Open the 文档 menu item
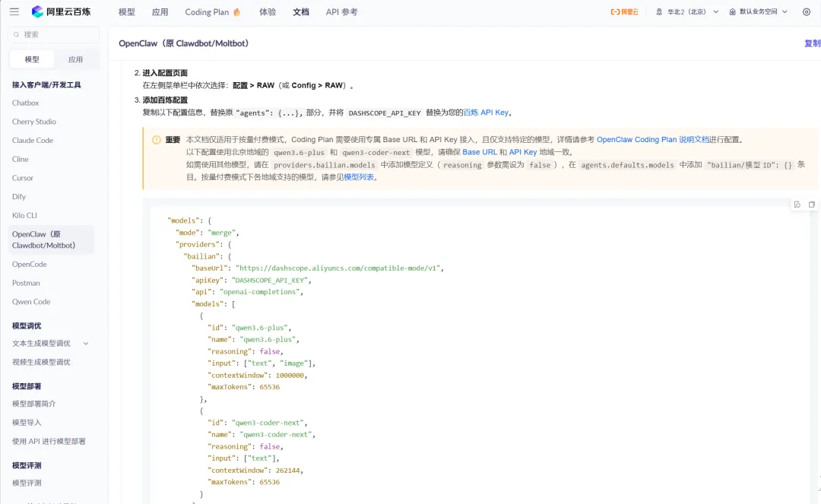 click(301, 11)
